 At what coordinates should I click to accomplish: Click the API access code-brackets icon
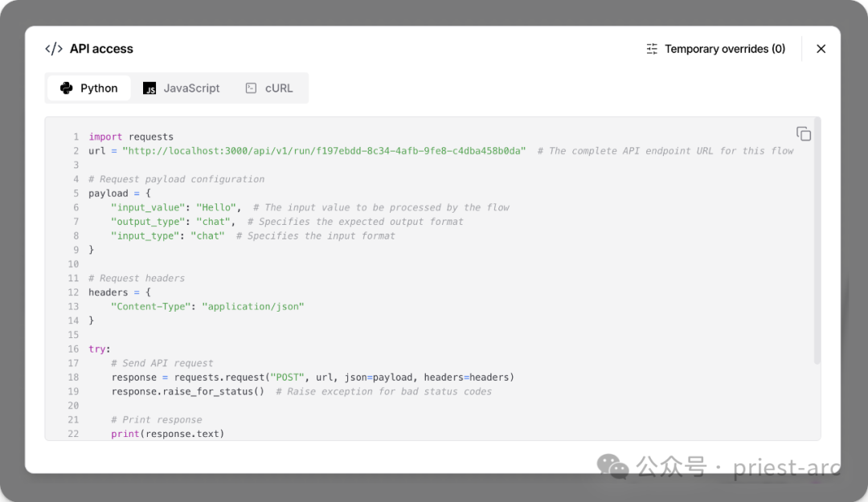pos(54,49)
